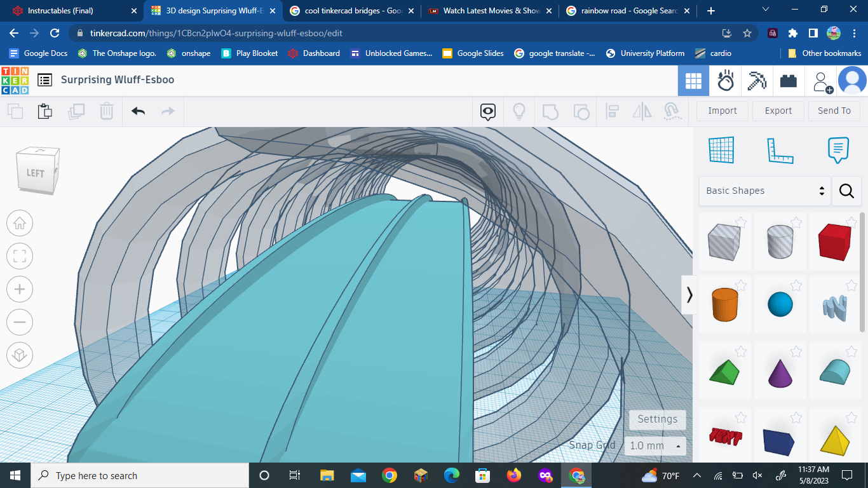This screenshot has width=868, height=488.
Task: Toggle hidden objects with the lightbulb
Action: click(520, 111)
